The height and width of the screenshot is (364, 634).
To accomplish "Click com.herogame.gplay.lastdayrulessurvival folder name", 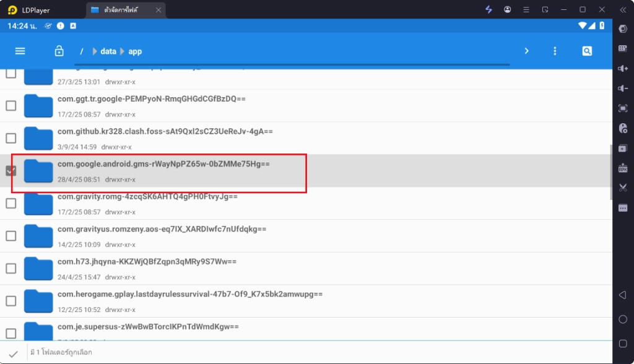I will (x=190, y=294).
